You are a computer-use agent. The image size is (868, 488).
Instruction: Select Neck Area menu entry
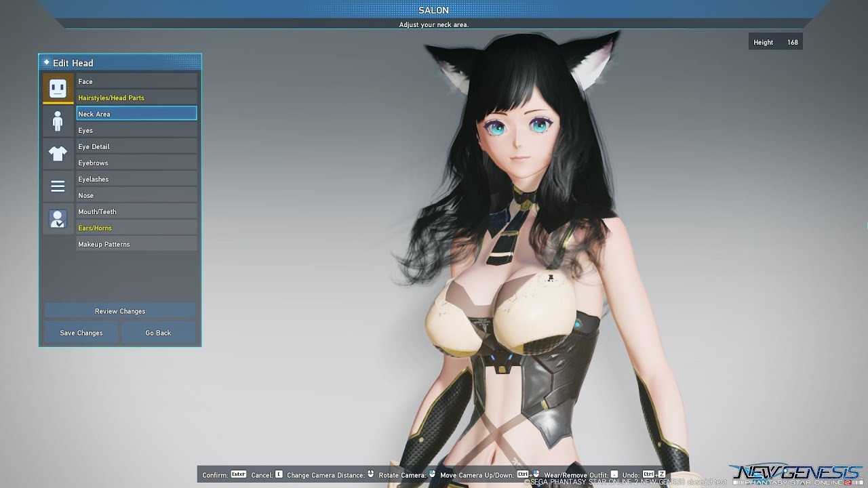[x=136, y=114]
